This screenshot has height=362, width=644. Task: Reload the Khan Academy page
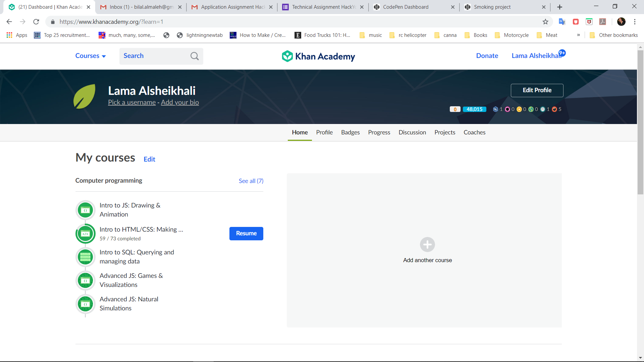(36, 22)
